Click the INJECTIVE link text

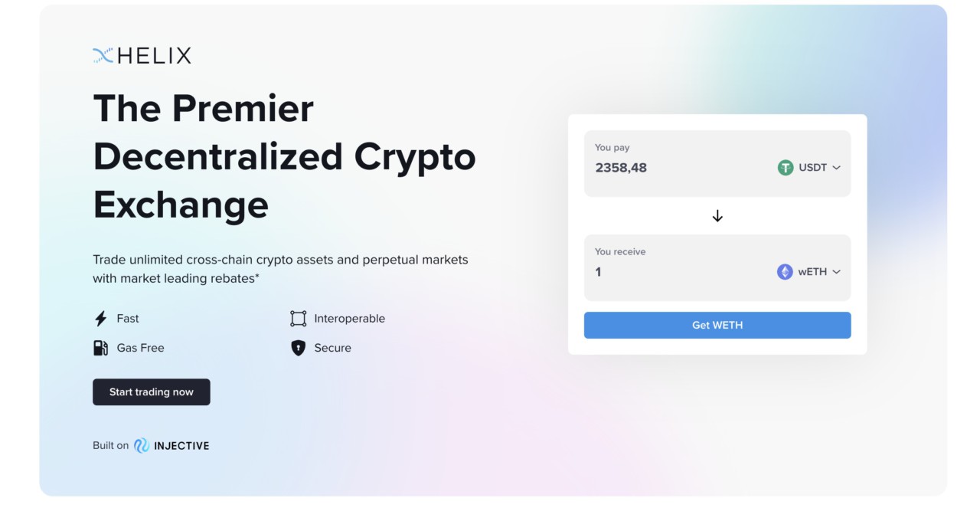(181, 444)
